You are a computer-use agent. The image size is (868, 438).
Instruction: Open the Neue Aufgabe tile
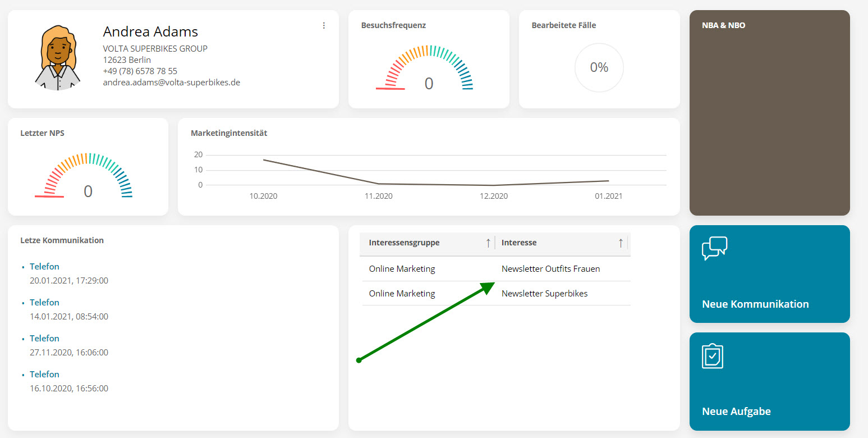point(769,381)
